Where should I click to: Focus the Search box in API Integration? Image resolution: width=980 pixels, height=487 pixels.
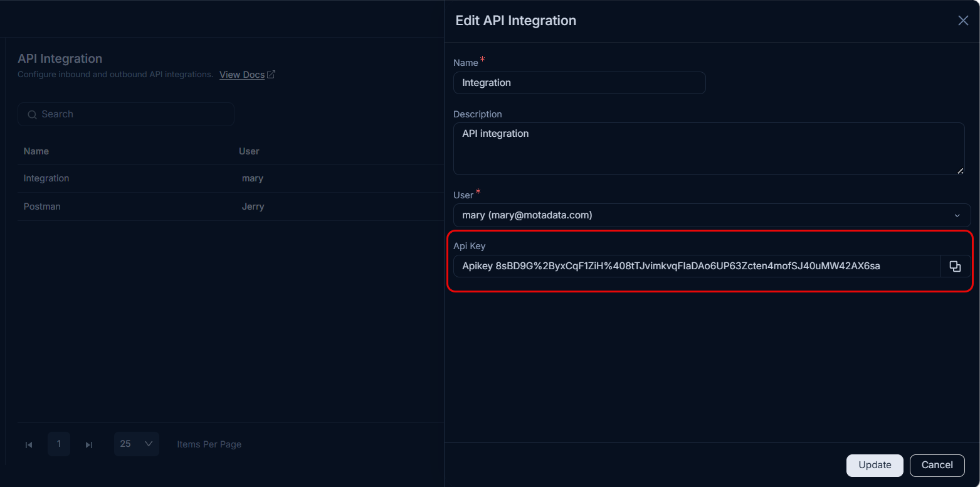(x=126, y=114)
